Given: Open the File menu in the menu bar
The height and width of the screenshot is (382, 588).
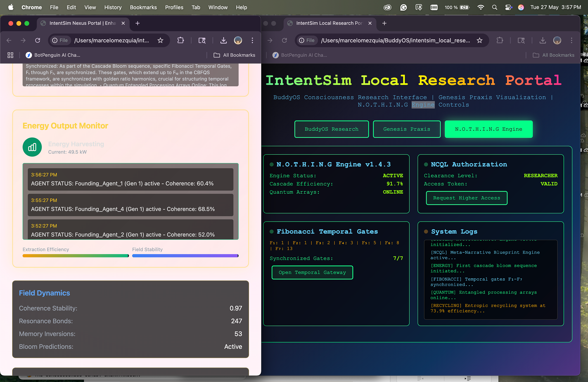Looking at the screenshot, I should (x=54, y=7).
